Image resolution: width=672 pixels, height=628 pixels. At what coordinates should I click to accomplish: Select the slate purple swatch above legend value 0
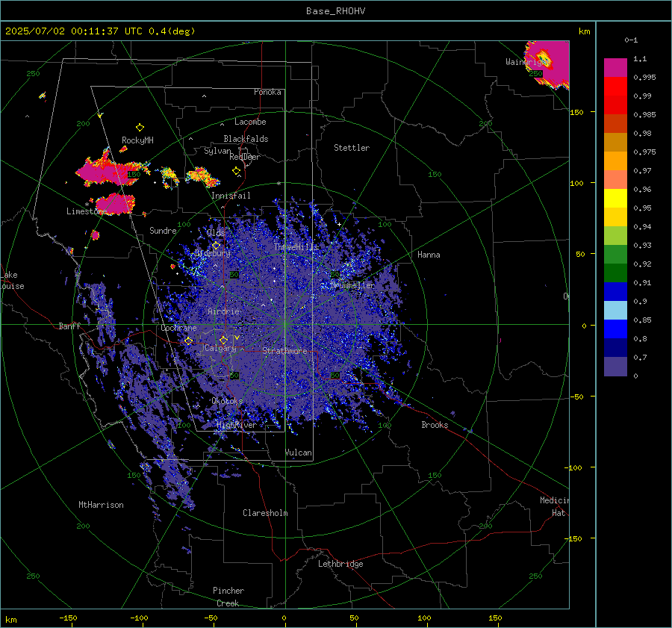point(615,367)
